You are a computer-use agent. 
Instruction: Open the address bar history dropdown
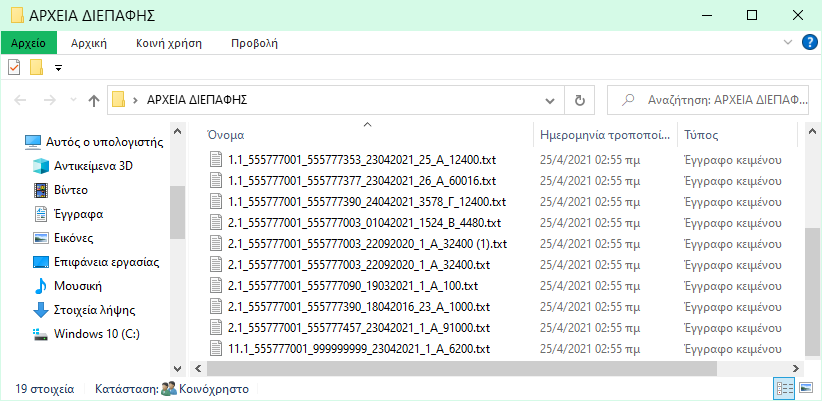tap(550, 100)
